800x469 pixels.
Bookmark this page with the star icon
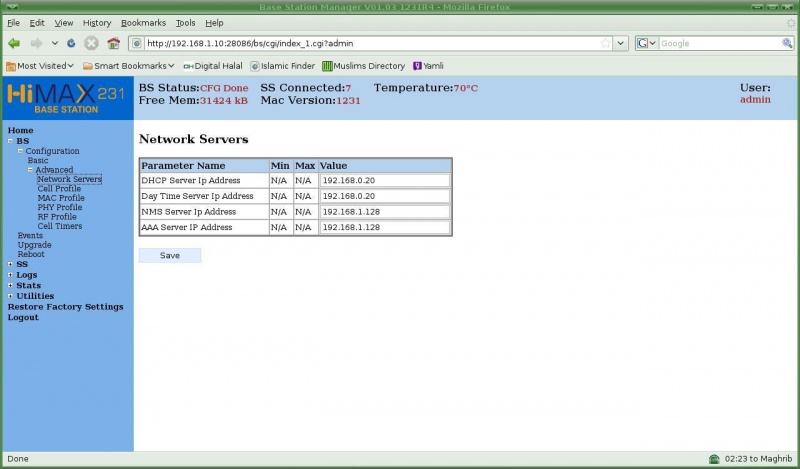point(605,43)
